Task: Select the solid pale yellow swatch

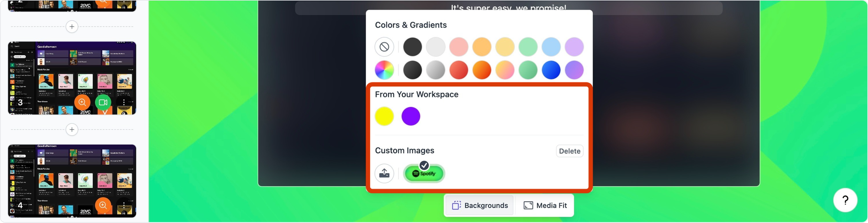Action: tap(505, 47)
